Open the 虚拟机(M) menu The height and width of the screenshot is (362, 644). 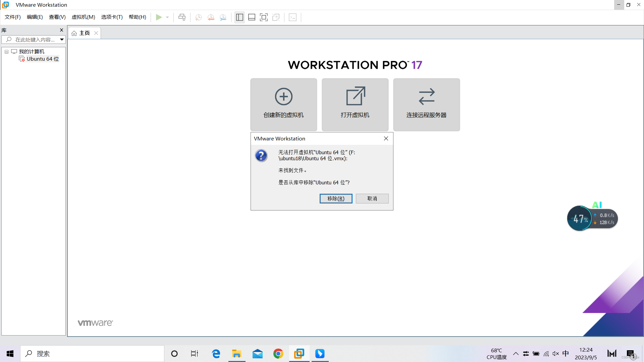tap(83, 17)
